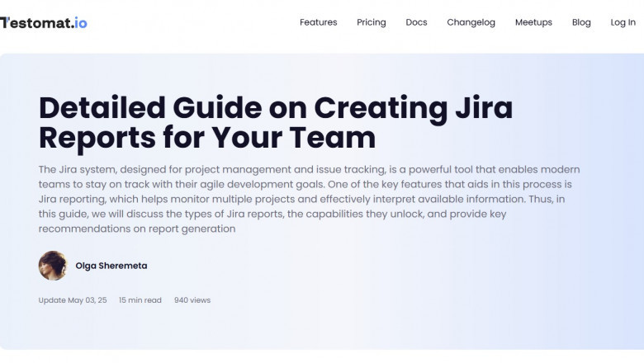Image resolution: width=644 pixels, height=363 pixels.
Task: Click the article title heading
Action: pyautogui.click(x=276, y=123)
